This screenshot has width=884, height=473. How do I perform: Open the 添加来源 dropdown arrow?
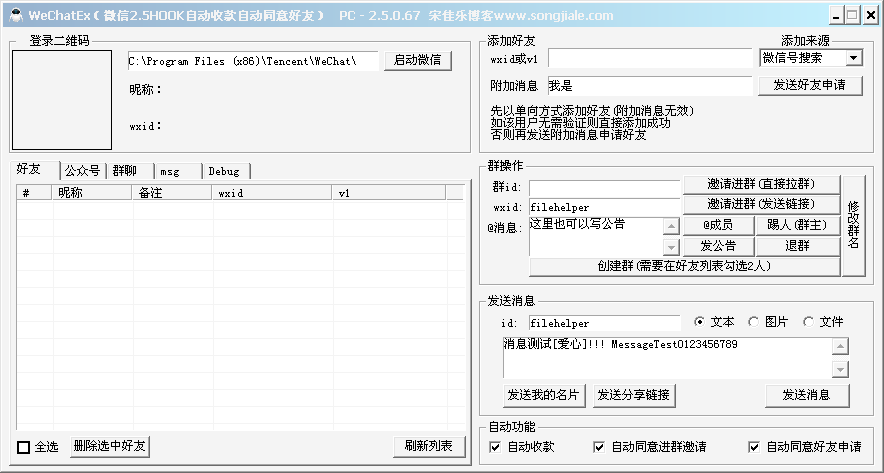click(x=854, y=58)
